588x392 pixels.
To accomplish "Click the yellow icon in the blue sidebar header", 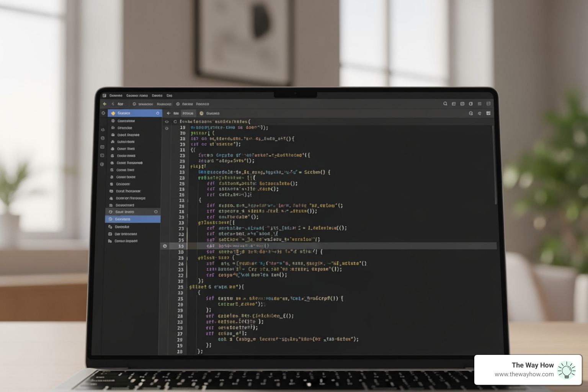I will click(x=113, y=113).
